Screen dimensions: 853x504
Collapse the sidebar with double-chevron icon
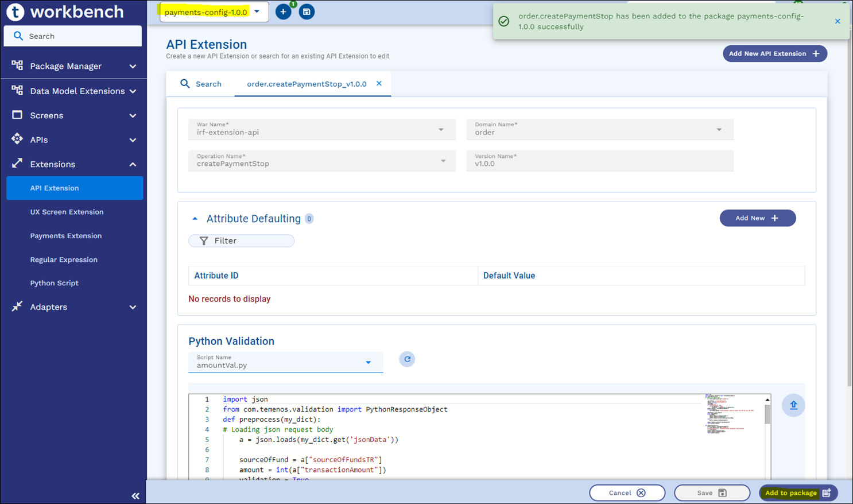[x=135, y=496]
